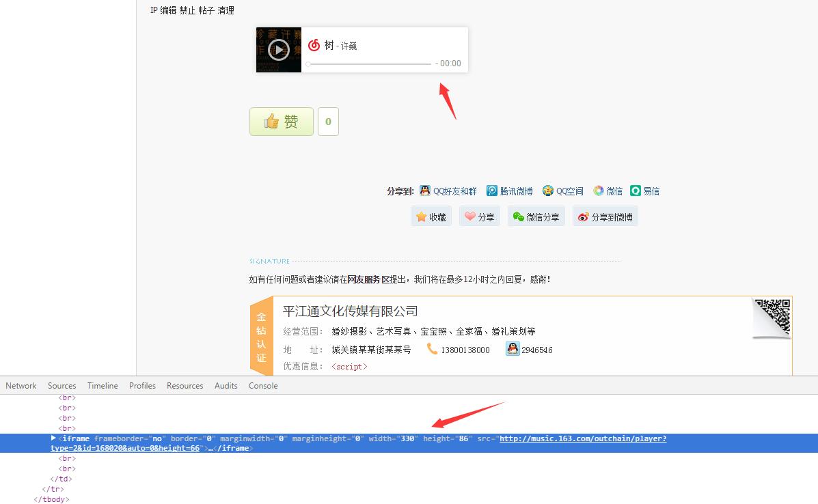818x504 pixels.
Task: Switch to the Audits devtools tab
Action: 226,386
